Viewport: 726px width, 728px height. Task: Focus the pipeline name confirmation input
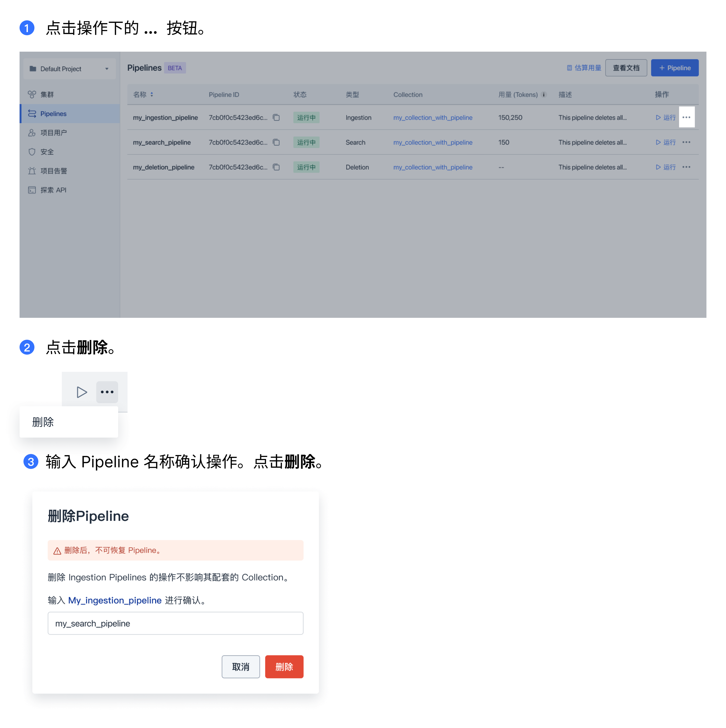[176, 624]
